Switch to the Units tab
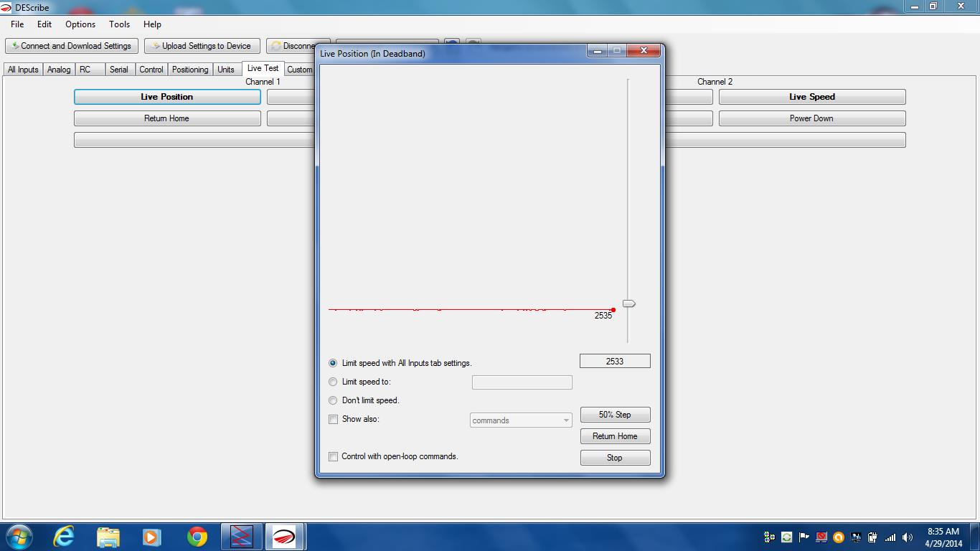Screen dimensions: 980x551 [x=226, y=70]
